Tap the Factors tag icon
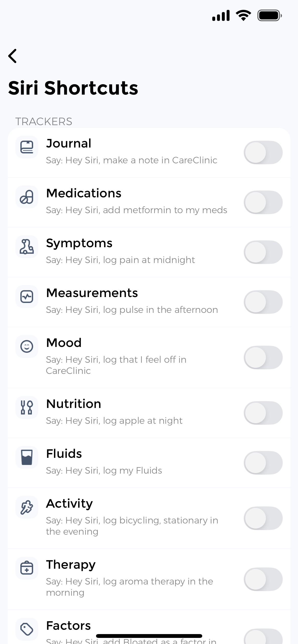The image size is (298, 644). pos(27,629)
